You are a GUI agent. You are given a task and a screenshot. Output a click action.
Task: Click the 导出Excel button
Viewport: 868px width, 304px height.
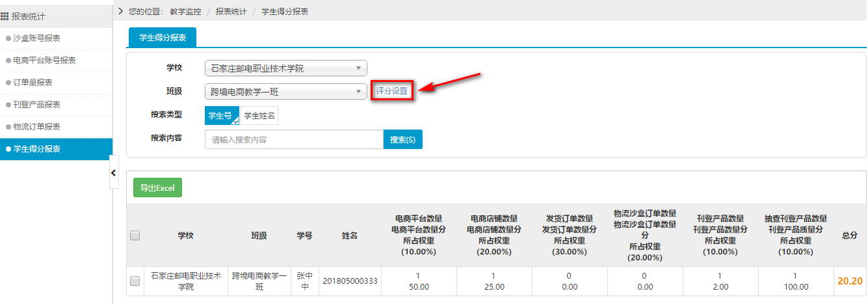click(x=157, y=187)
